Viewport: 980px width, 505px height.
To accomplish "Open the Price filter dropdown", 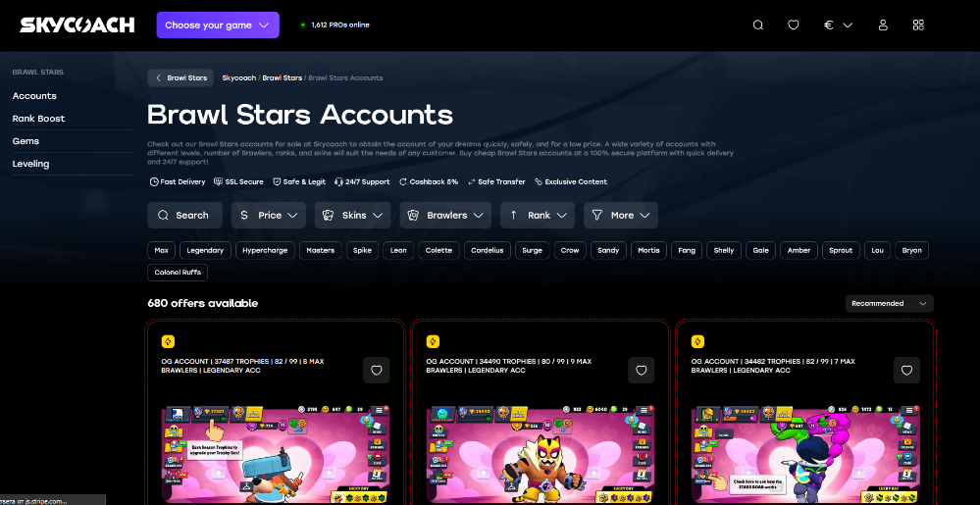I will point(268,215).
